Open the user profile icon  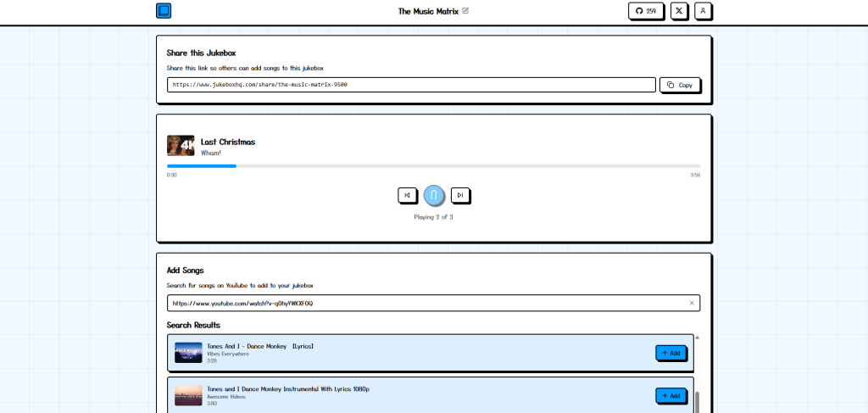click(x=702, y=11)
